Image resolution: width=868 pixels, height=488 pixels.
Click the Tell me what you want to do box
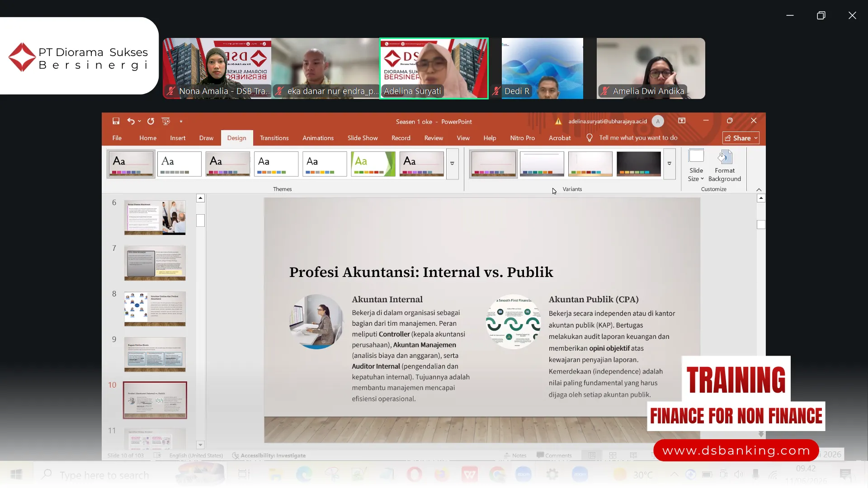click(x=638, y=138)
